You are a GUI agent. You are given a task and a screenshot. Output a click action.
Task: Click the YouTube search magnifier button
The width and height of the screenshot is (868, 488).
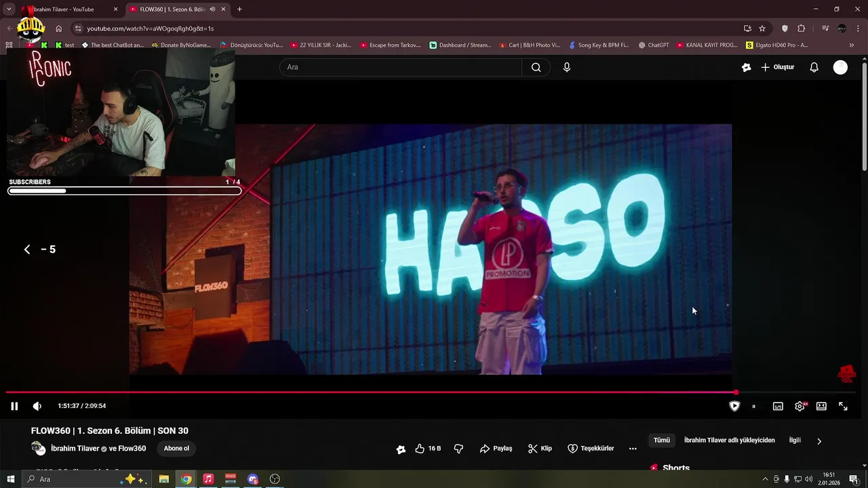coord(536,67)
